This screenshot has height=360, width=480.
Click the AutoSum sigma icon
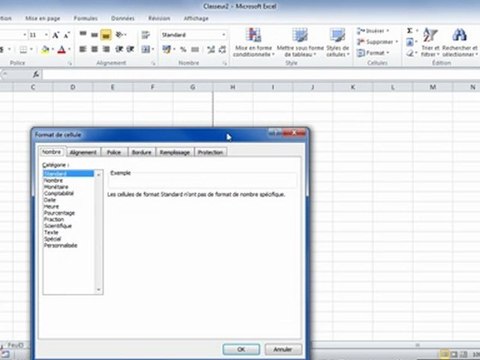[410, 31]
